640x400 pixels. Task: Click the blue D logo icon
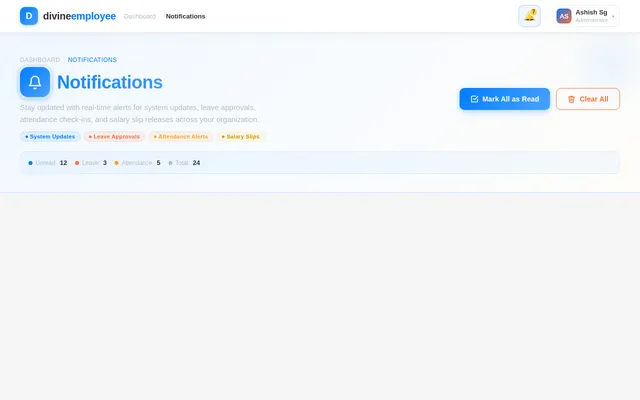[x=29, y=16]
